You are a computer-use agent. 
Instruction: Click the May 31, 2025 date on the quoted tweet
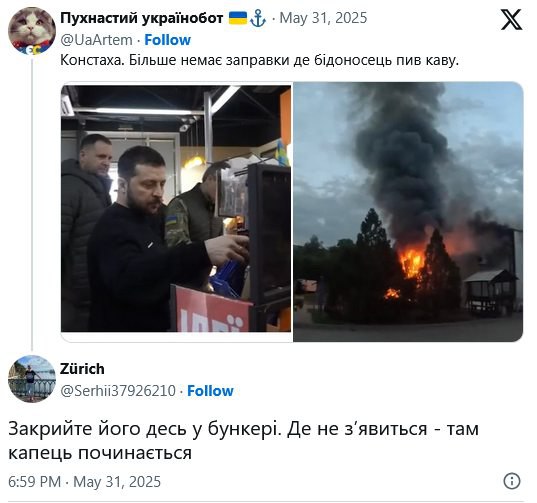[x=323, y=18]
